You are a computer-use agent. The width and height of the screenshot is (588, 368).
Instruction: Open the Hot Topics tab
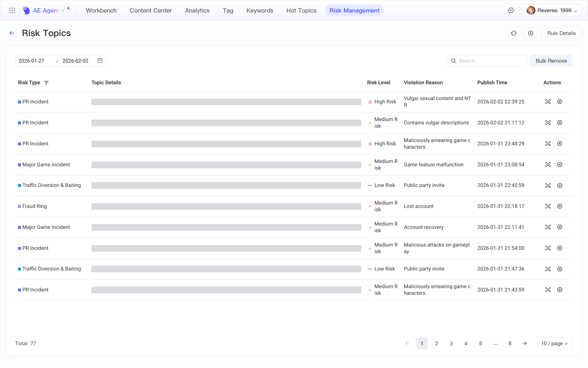tap(301, 10)
